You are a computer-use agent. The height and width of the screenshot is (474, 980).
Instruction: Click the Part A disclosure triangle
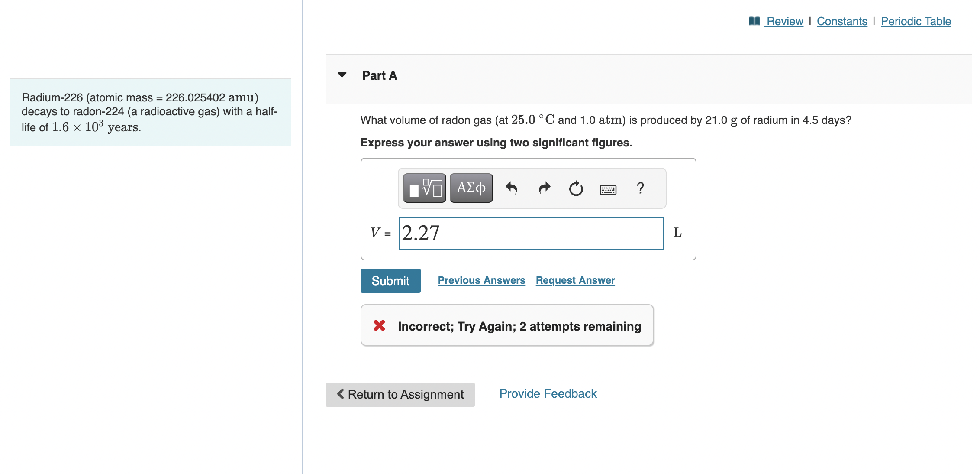coord(342,75)
